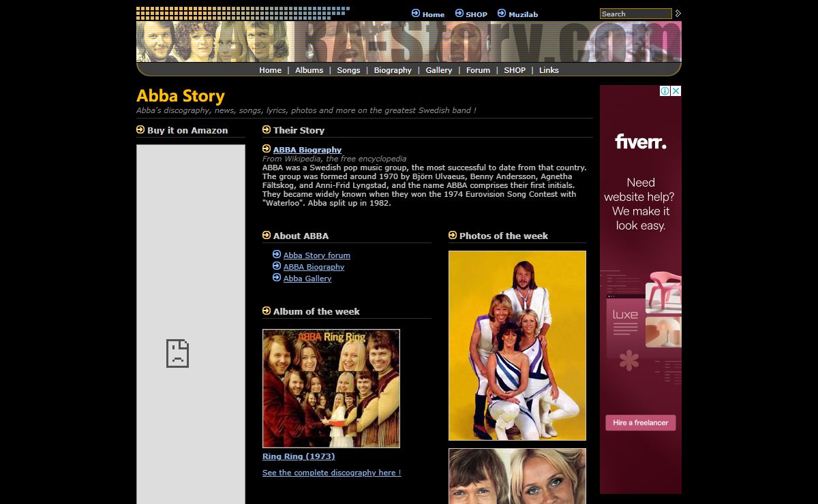Click the arrow icon next to Photos of the week

453,235
